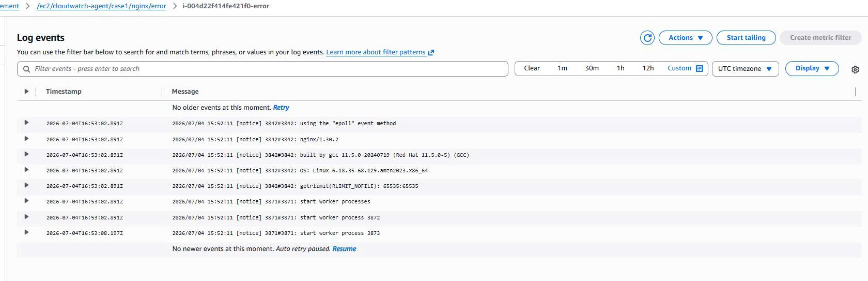Viewport: 868px width, 281px height.
Task: Retry loading older events
Action: (x=281, y=108)
